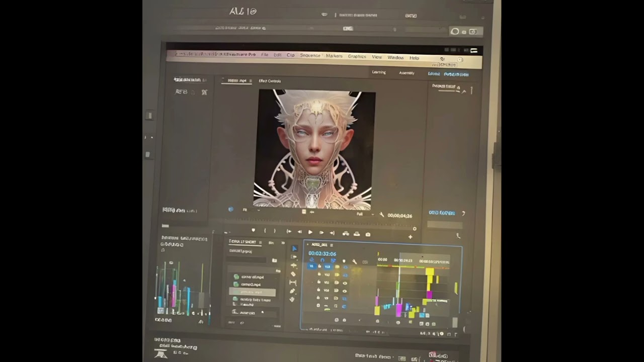This screenshot has width=644, height=362.
Task: Switch to the Effect Controls tab
Action: [270, 81]
